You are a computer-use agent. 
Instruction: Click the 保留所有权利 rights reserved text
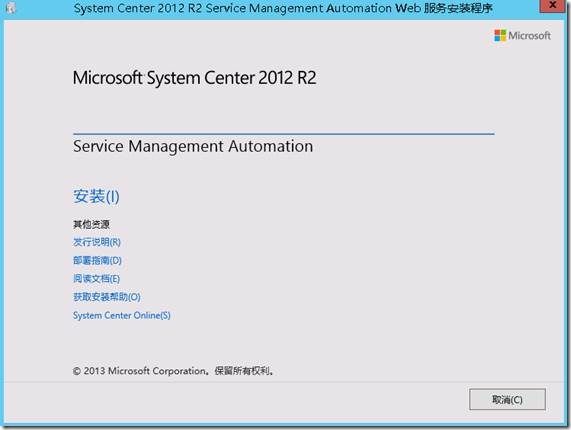tap(244, 371)
